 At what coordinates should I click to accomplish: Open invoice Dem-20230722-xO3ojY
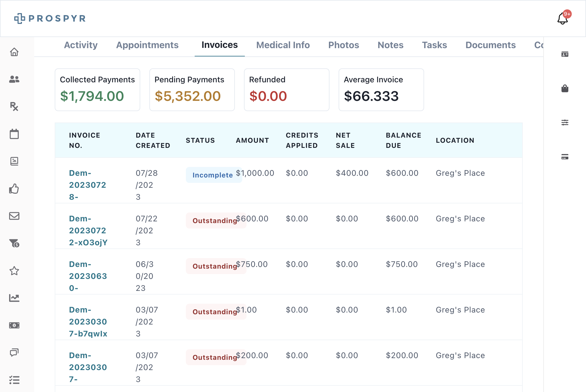coord(88,230)
